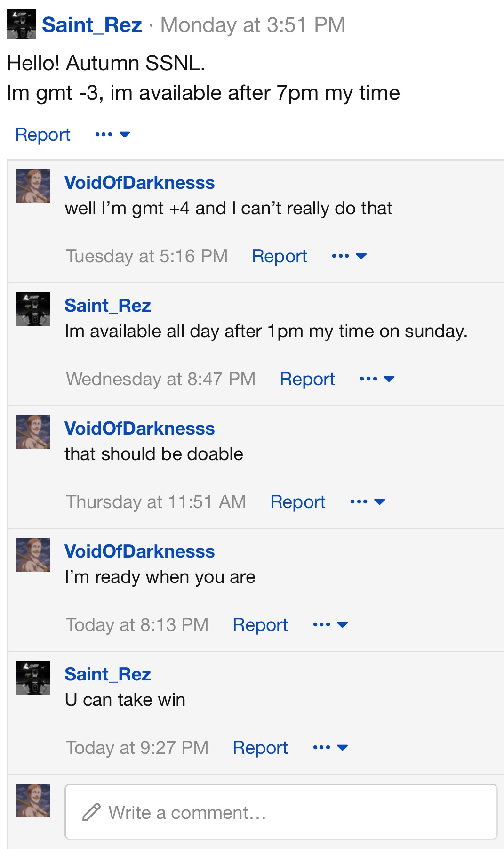Open more options for Today 8:13 PM comment
The height and width of the screenshot is (849, 504).
point(330,625)
